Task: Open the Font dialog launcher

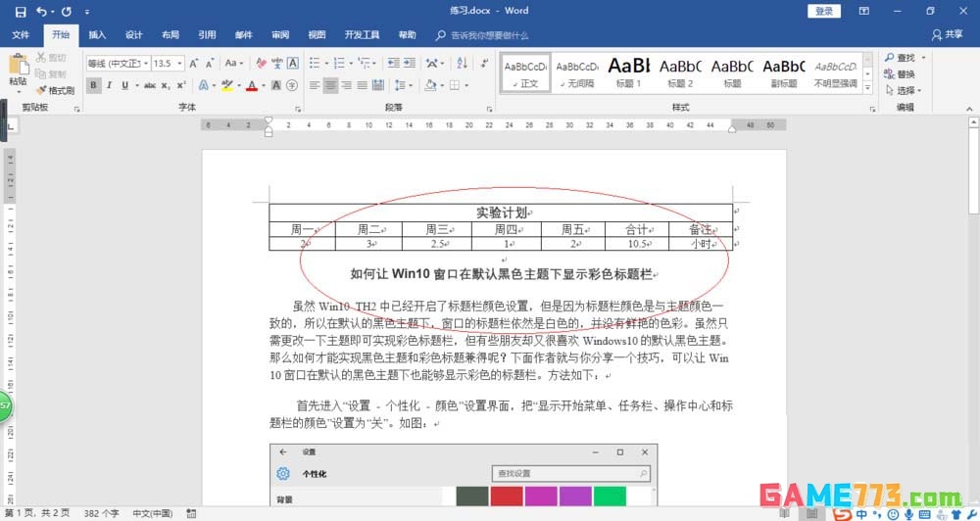Action: pos(298,110)
